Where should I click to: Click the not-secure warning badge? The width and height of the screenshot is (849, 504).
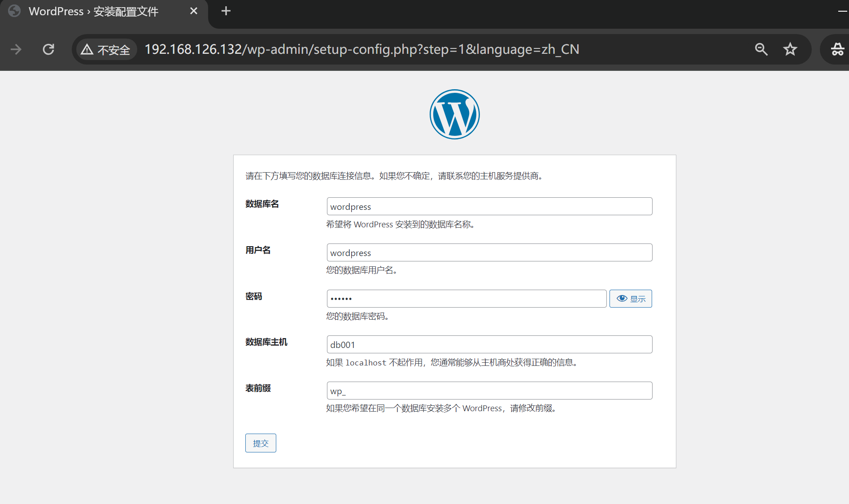coord(106,49)
